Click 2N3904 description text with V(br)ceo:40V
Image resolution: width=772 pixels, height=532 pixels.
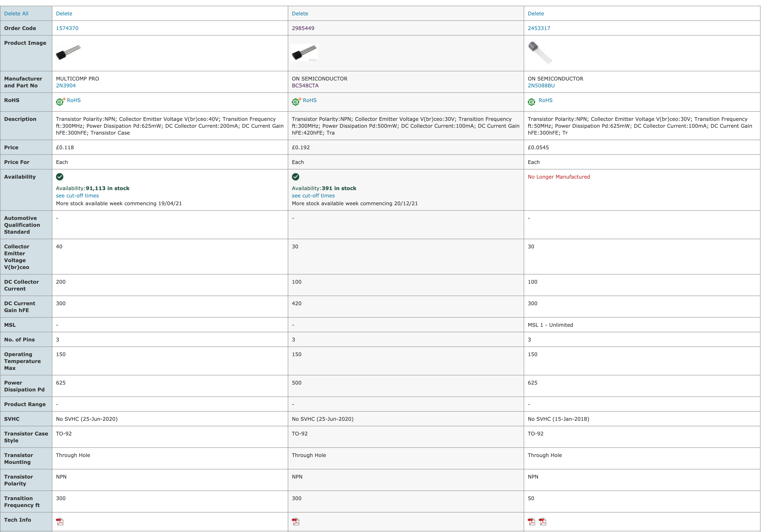(170, 126)
